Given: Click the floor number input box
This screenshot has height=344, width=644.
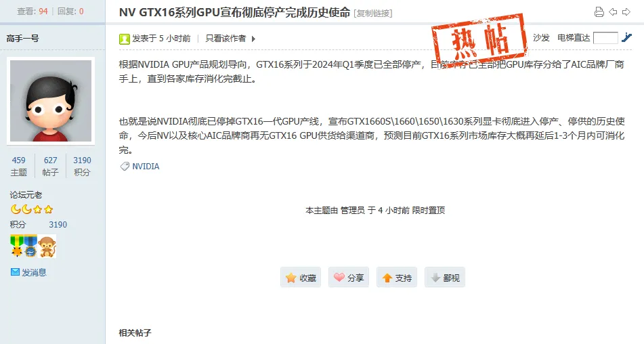Looking at the screenshot, I should [605, 38].
